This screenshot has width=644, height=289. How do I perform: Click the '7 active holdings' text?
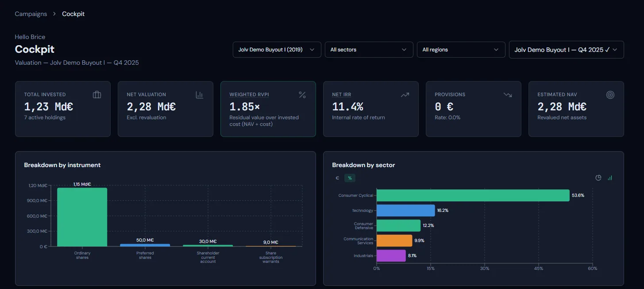tap(45, 117)
